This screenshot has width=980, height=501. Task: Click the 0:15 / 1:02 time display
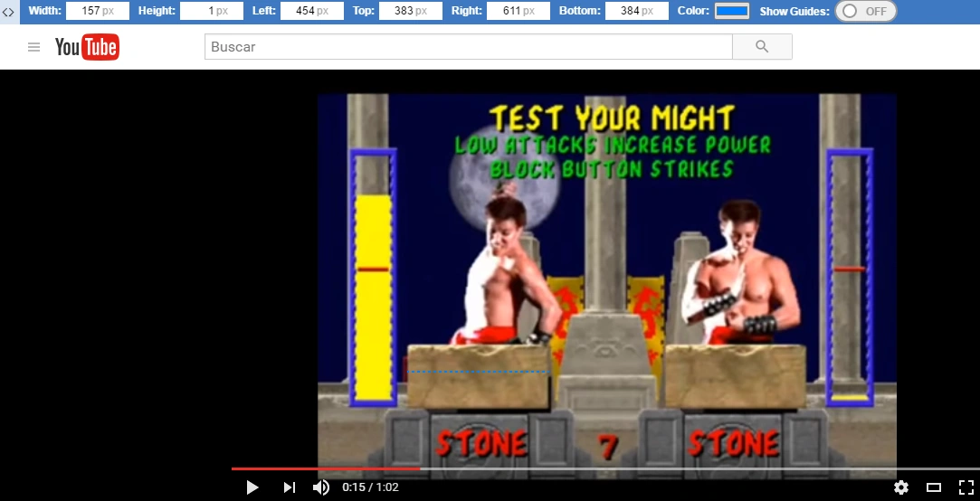pos(370,487)
